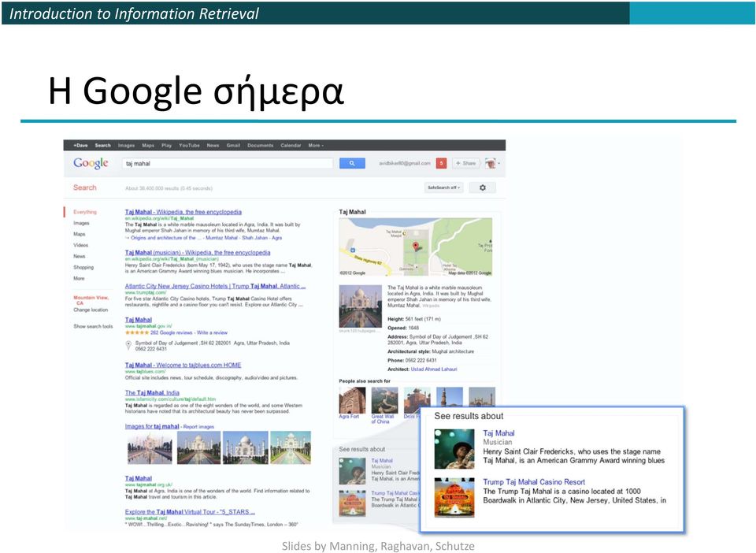Click the musician photo in popup
756x553 pixels.
click(x=454, y=449)
